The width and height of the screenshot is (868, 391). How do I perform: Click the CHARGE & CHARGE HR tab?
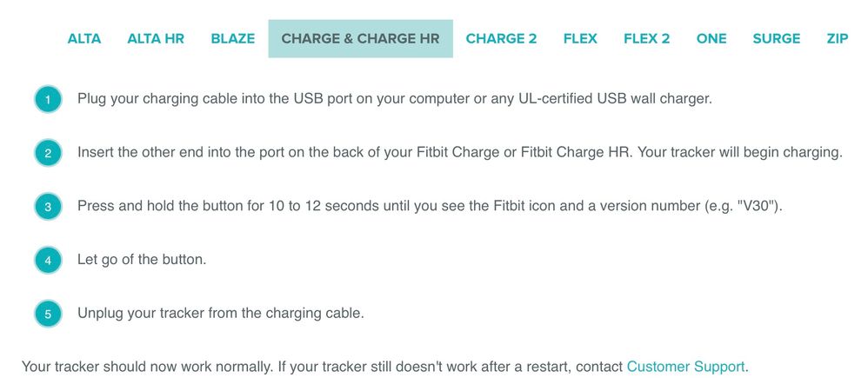(x=360, y=39)
